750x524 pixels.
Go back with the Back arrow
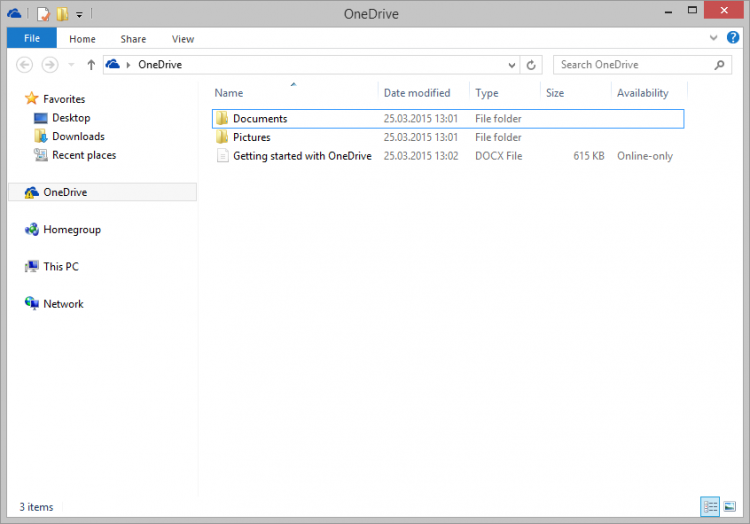tap(24, 65)
